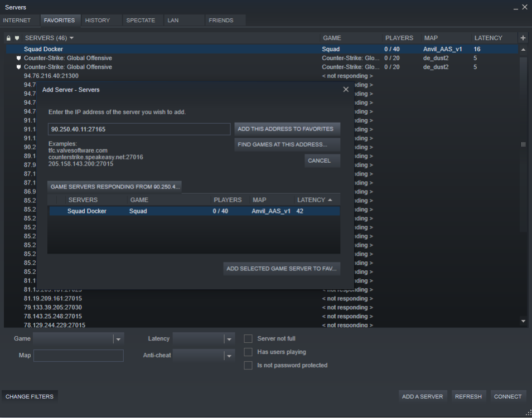
Task: Select the second Counter-Strike: Global Offensive server
Action: click(x=262, y=67)
